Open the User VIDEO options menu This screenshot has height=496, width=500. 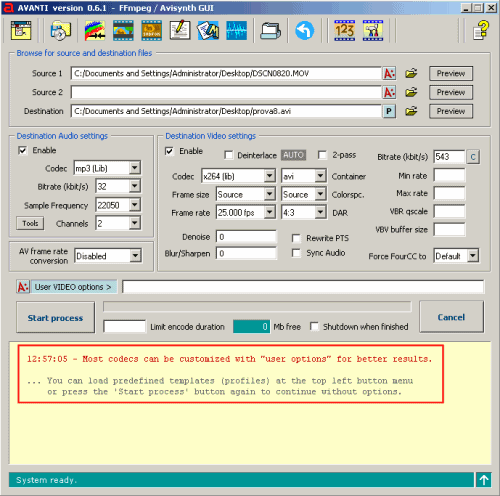tap(73, 287)
